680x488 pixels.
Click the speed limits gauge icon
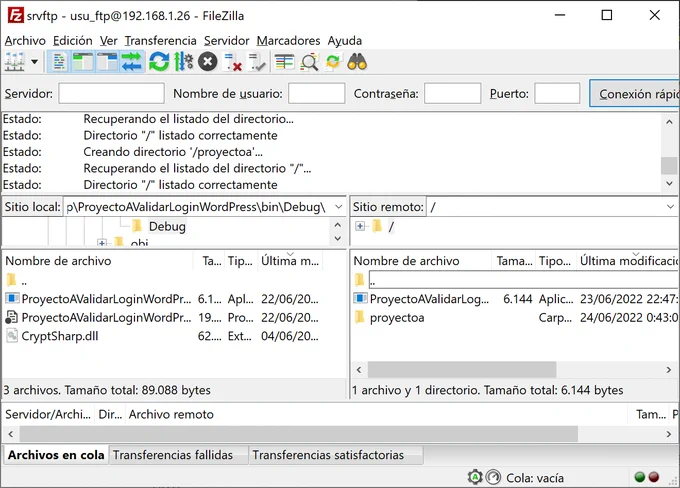493,477
